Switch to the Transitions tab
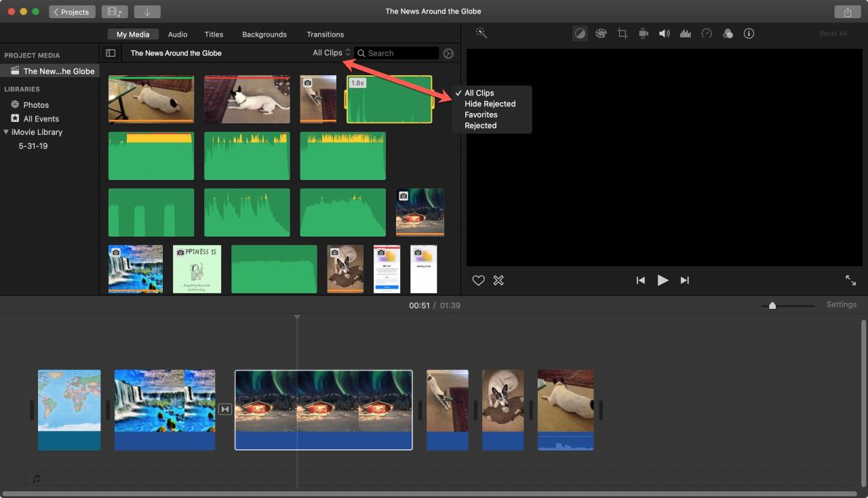Image resolution: width=868 pixels, height=498 pixels. click(325, 34)
